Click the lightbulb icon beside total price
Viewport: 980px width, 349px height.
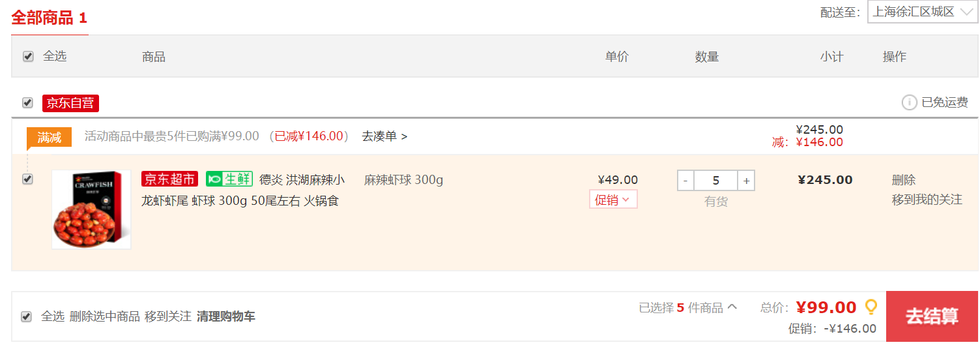click(871, 307)
